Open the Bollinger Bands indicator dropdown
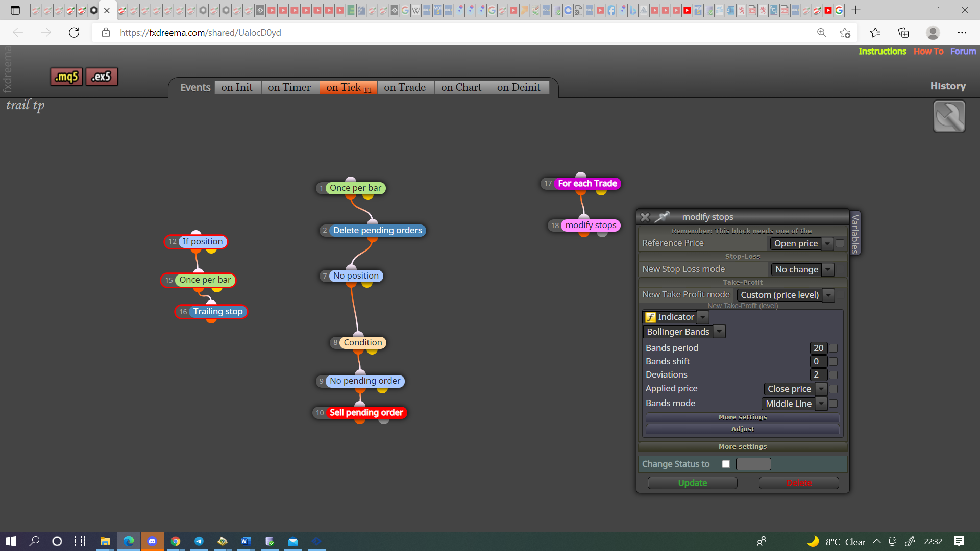 click(684, 332)
